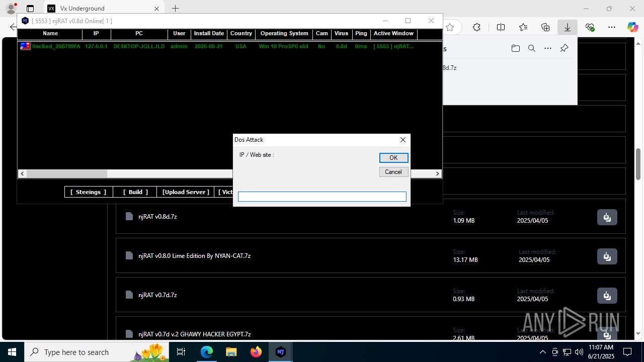Launch Copilot icon in Edge
The height and width of the screenshot is (362, 644).
coord(632,27)
